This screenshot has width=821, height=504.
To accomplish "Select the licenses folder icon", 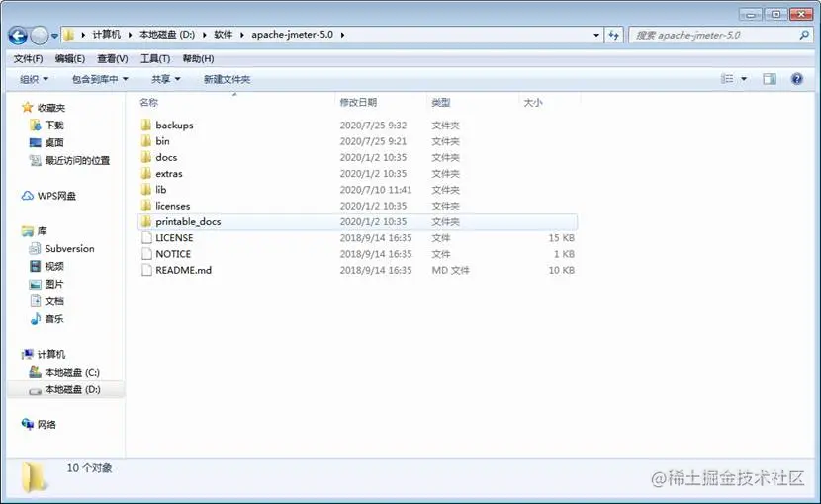I will (146, 206).
